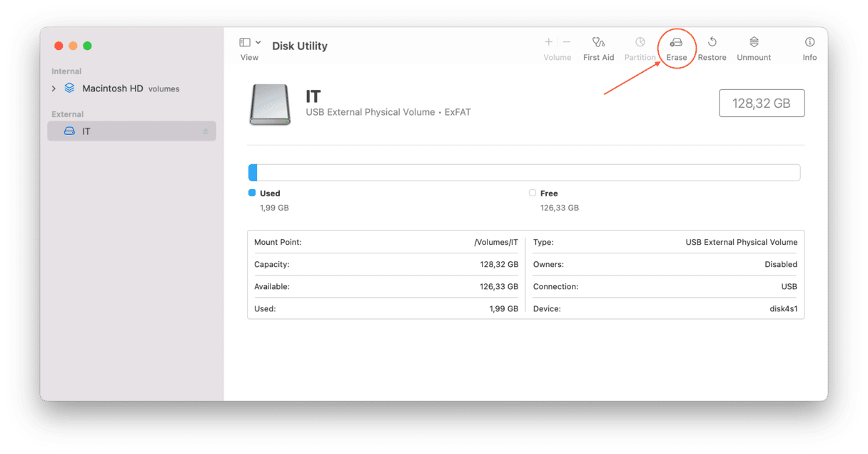This screenshot has width=868, height=454.
Task: Click the IT volume name heading
Action: tap(313, 96)
